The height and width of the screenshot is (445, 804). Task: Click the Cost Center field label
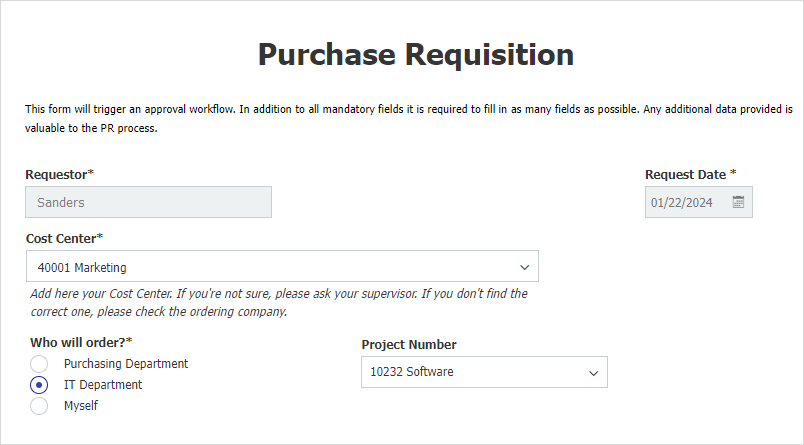63,238
